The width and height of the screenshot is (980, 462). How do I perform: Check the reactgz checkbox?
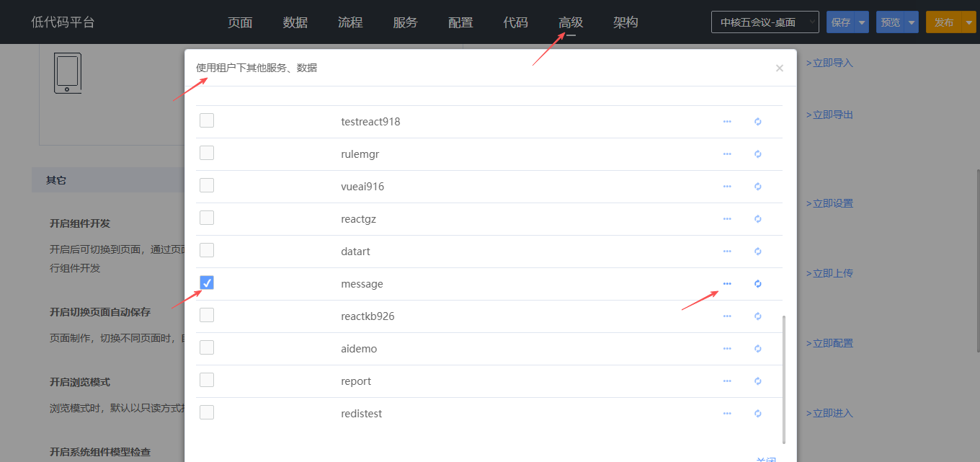tap(207, 218)
